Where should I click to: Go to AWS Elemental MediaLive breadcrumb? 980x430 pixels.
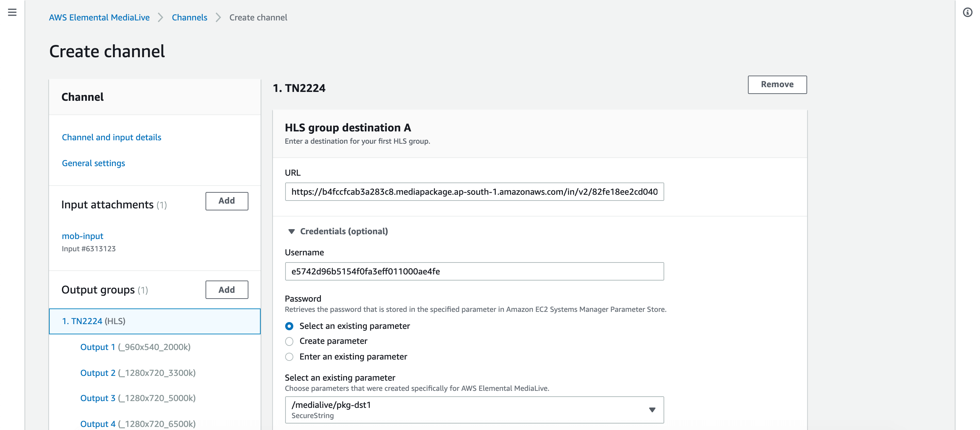(x=99, y=17)
